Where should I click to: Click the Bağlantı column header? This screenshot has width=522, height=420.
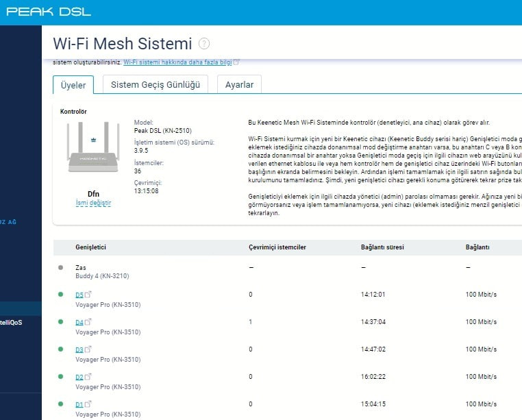point(477,247)
